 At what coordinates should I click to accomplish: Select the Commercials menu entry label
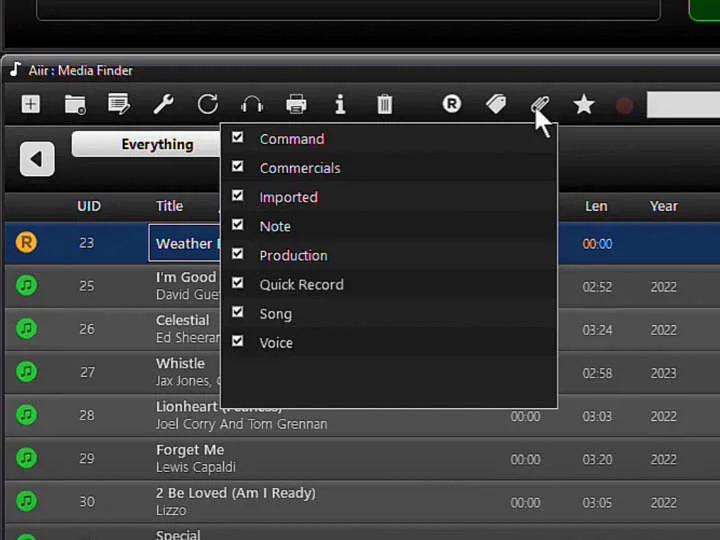pos(300,168)
